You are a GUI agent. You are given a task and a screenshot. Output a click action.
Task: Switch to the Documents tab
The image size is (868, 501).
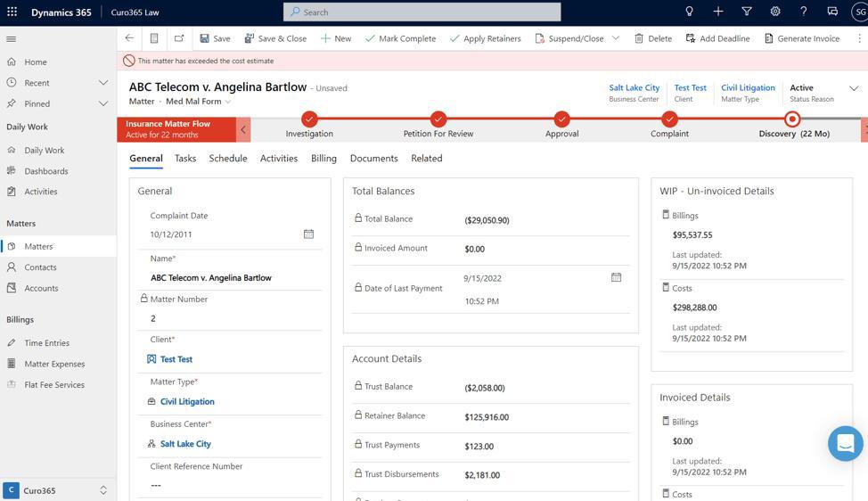373,159
